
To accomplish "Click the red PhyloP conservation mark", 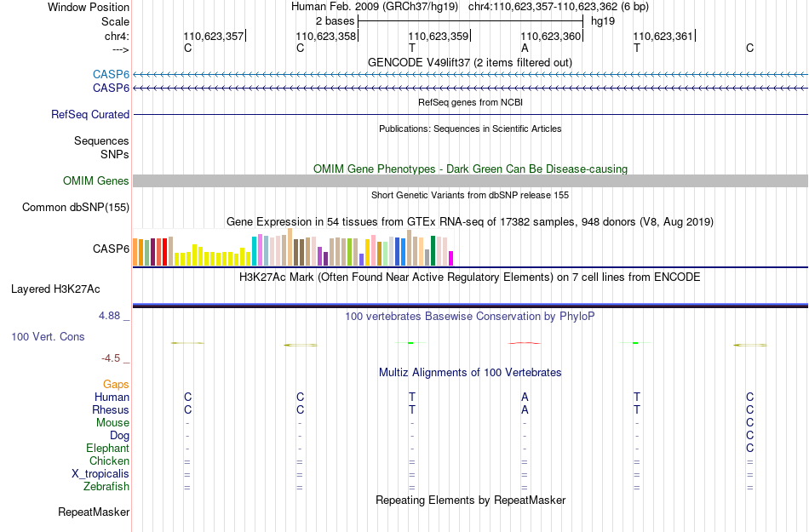I will point(525,343).
